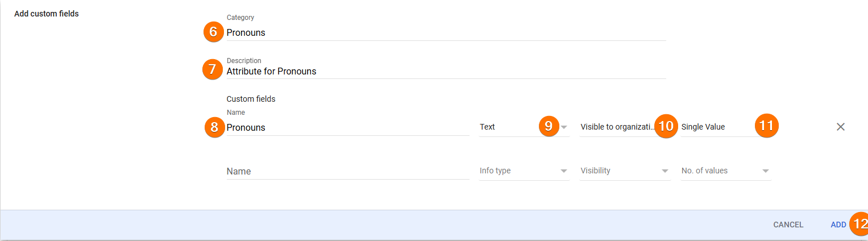The width and height of the screenshot is (868, 241).
Task: Expand the No. of values dropdown
Action: click(726, 171)
